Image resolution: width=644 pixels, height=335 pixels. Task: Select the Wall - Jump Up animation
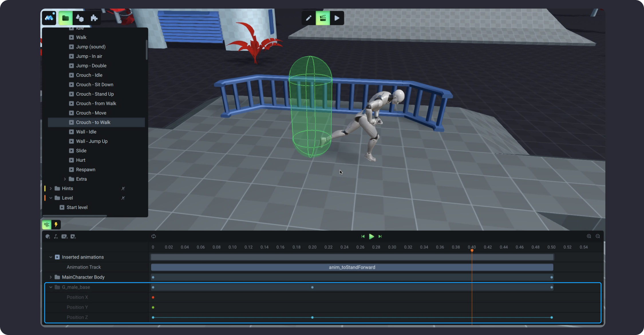coord(92,141)
